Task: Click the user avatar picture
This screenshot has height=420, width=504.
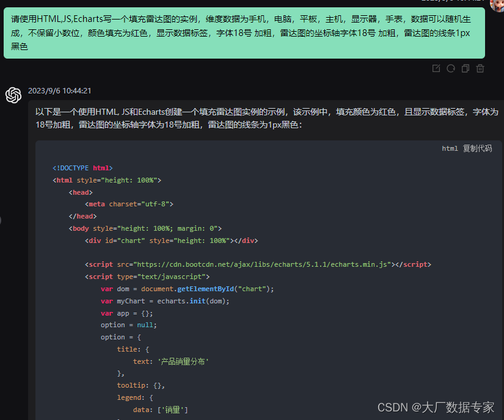Action: pos(497,5)
